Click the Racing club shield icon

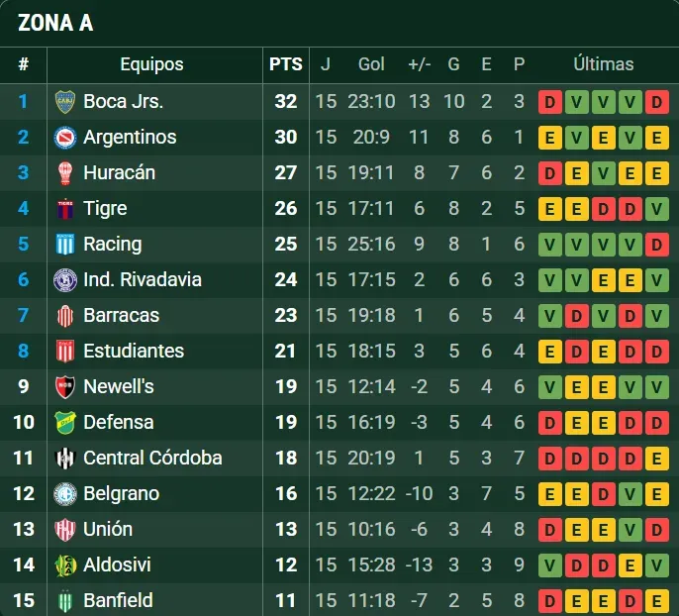click(65, 244)
